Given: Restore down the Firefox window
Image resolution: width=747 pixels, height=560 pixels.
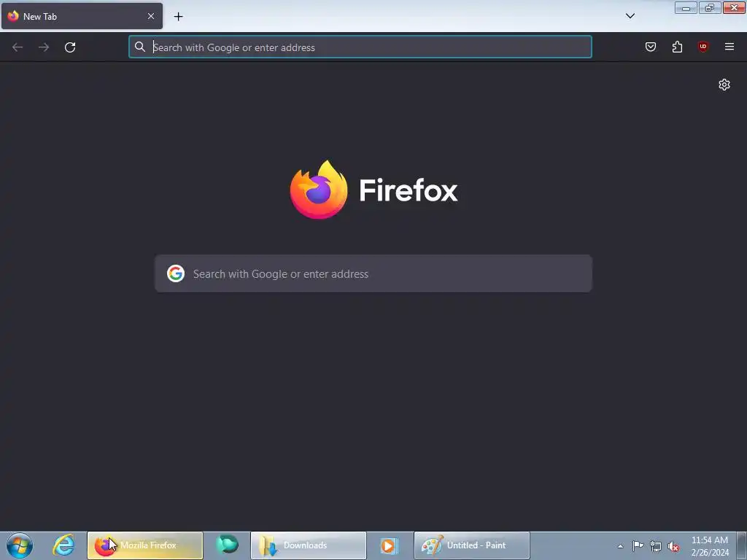Looking at the screenshot, I should tap(710, 8).
